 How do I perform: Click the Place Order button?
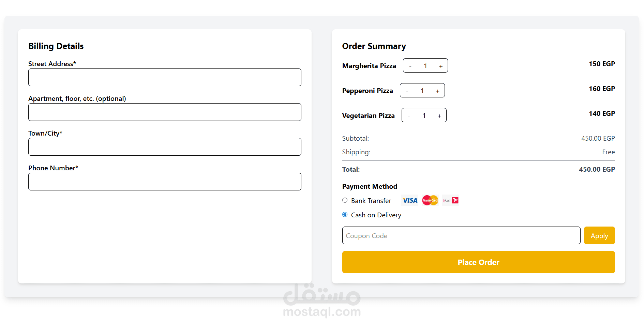(x=478, y=262)
